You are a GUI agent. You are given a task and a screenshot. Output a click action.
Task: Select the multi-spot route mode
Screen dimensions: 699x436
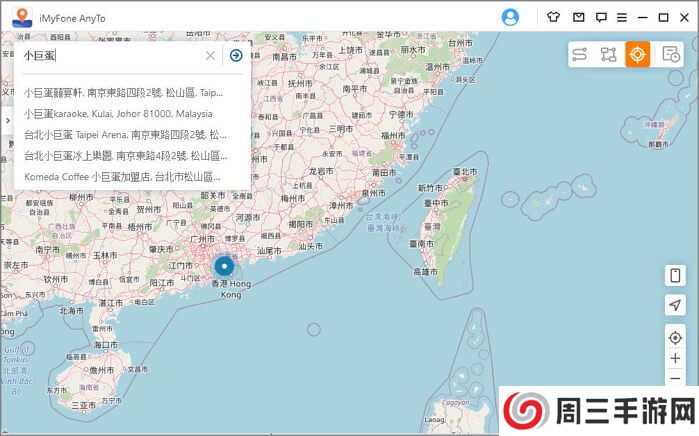point(608,55)
